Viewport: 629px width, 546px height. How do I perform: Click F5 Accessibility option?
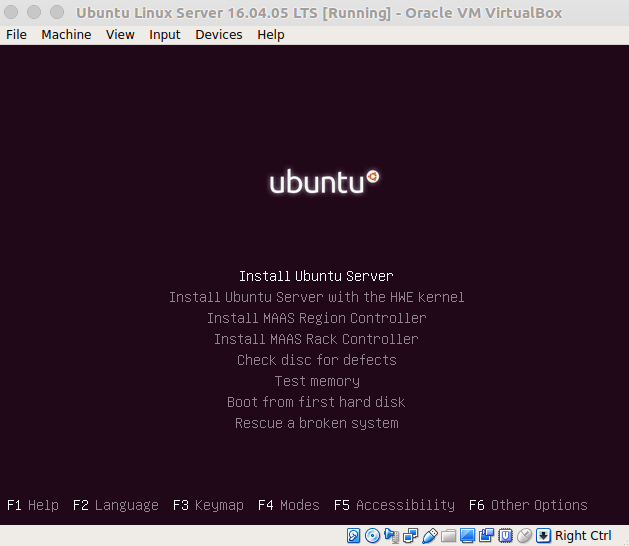394,505
